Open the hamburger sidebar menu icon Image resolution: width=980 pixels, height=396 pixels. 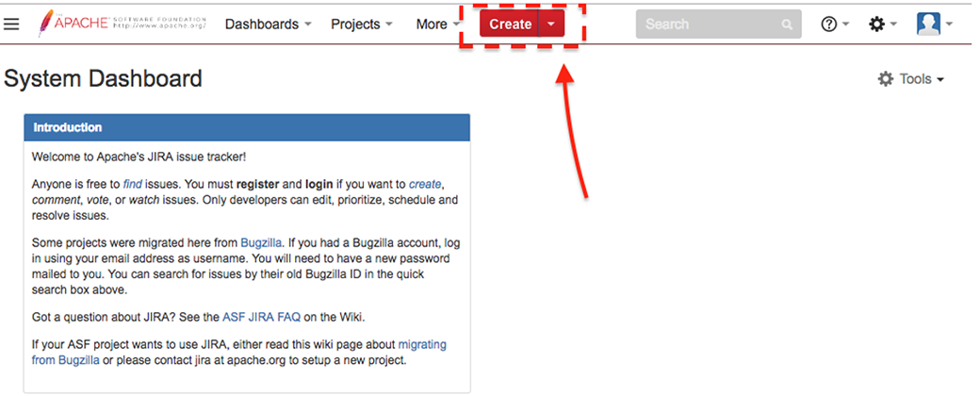click(x=11, y=24)
